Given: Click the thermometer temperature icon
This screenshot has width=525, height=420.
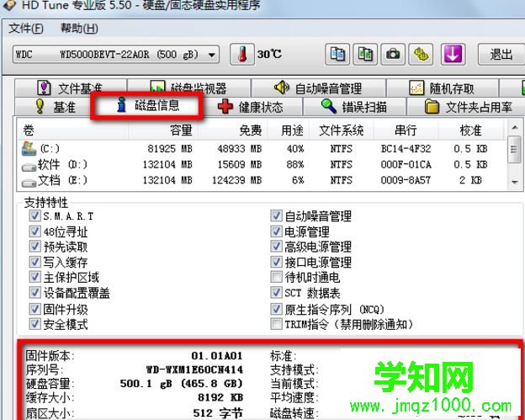Looking at the screenshot, I should [x=242, y=54].
